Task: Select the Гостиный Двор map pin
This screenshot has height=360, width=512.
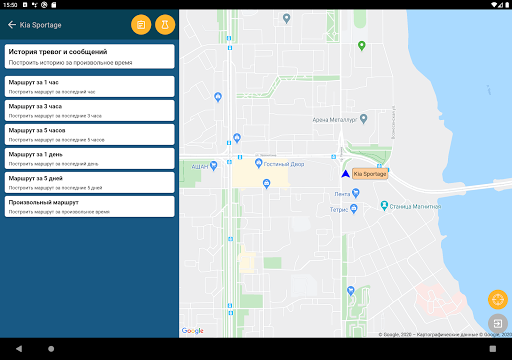Action: coord(258,163)
